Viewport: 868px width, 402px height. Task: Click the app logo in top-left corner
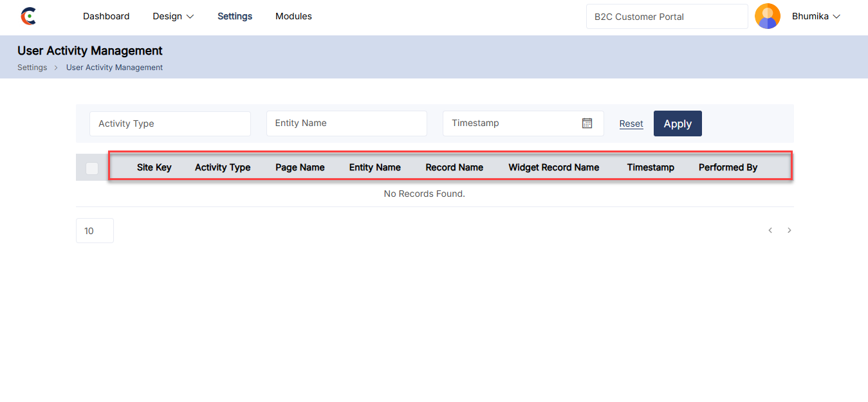click(x=28, y=17)
